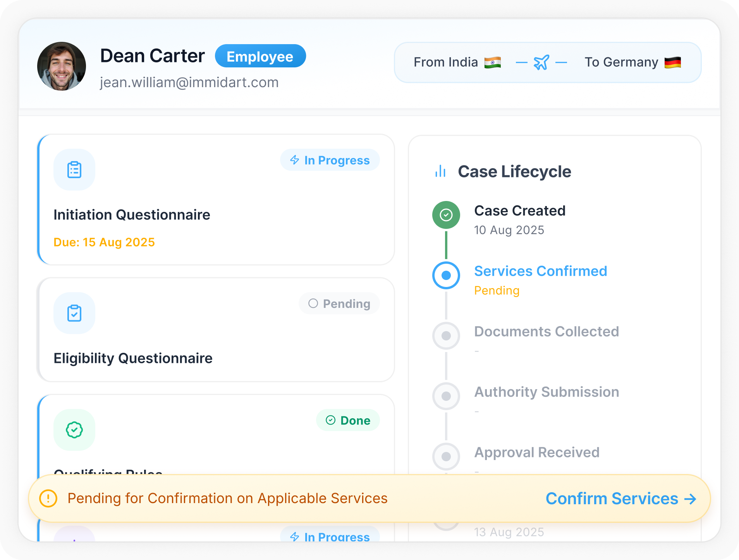Click the In Progress status on Initiation Questionnaire
This screenshot has height=560, width=739.
(330, 160)
